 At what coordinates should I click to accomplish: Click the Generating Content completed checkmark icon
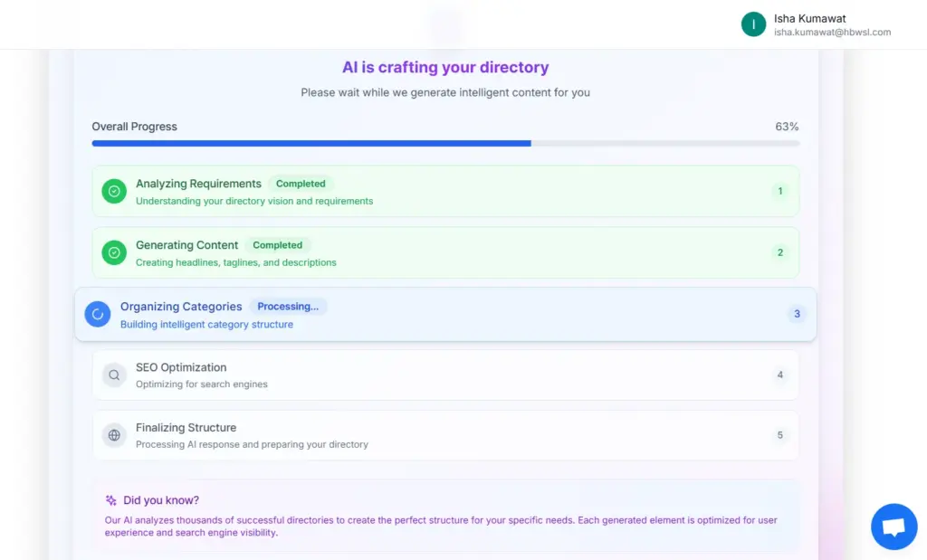[113, 252]
